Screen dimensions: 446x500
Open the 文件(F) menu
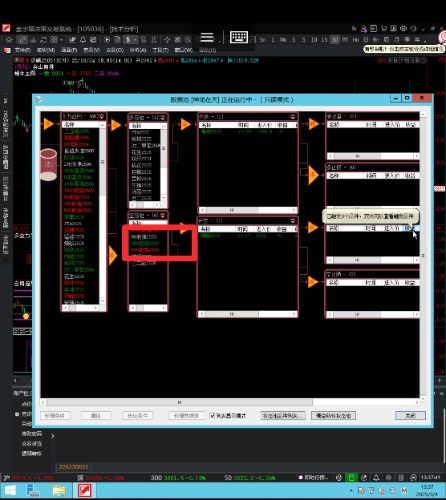(23, 50)
